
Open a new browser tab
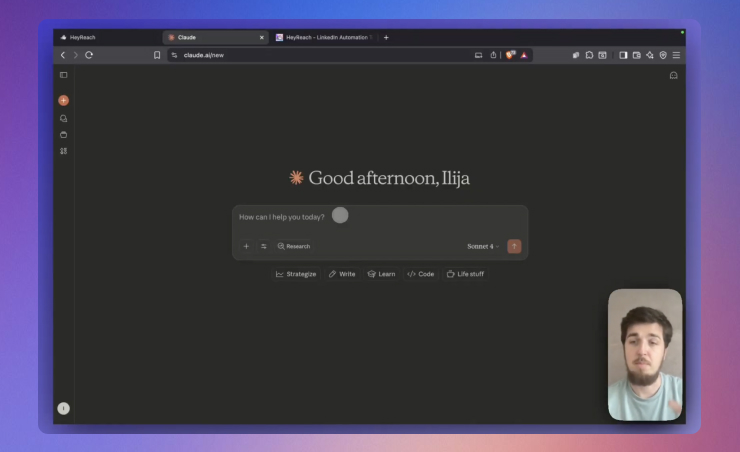coord(386,37)
